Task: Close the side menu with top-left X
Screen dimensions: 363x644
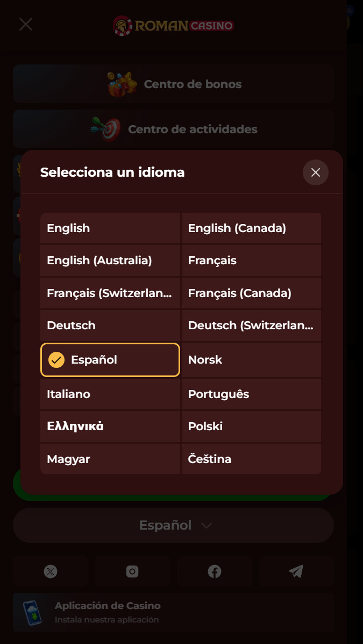Action: pos(26,24)
